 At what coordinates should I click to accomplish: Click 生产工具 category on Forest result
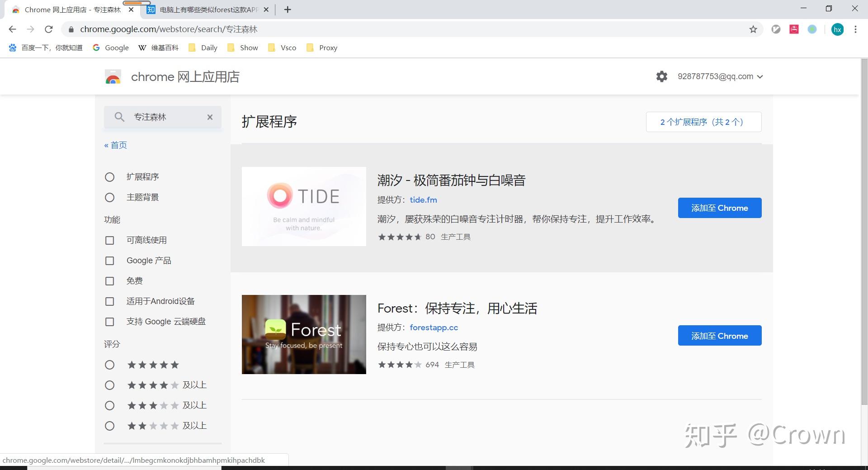tap(460, 365)
